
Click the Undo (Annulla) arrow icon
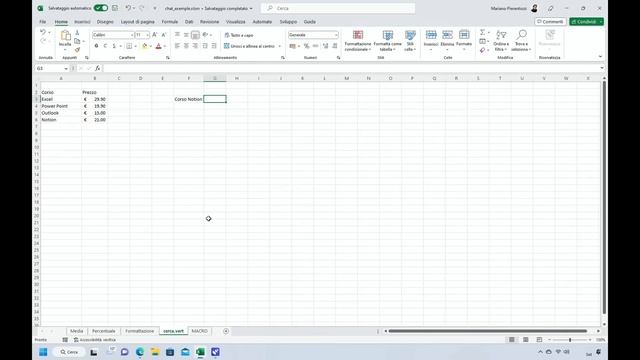(x=42, y=32)
